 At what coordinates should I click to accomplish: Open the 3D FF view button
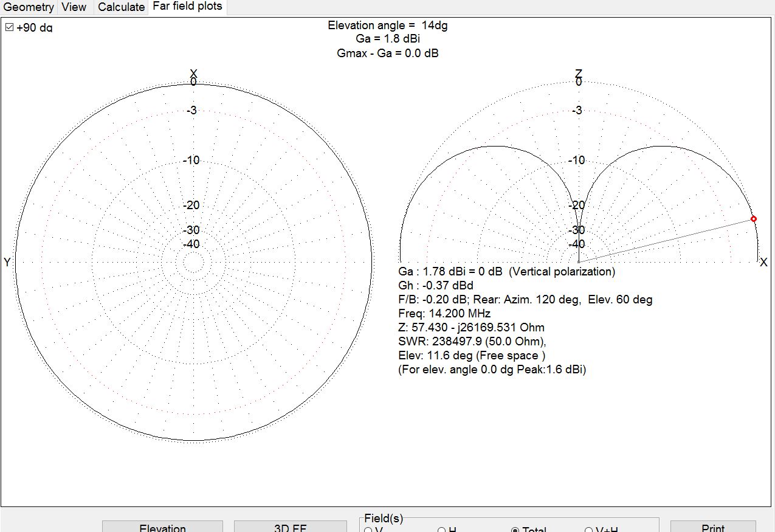tap(290, 527)
